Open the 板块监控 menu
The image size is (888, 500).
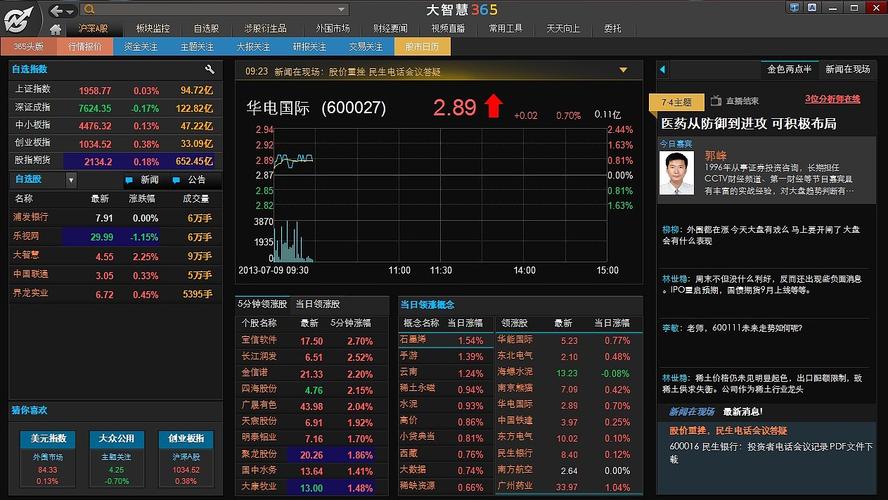[x=152, y=28]
